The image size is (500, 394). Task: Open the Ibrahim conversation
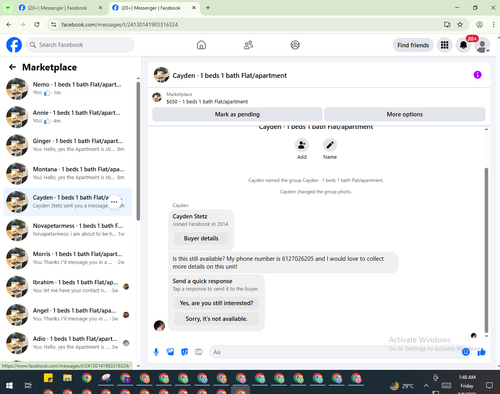point(68,286)
